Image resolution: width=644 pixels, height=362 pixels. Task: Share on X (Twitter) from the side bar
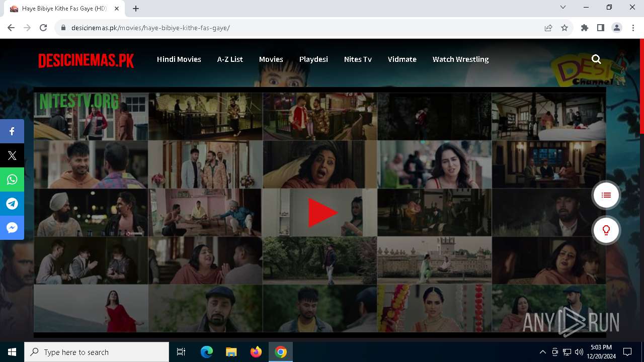click(12, 155)
